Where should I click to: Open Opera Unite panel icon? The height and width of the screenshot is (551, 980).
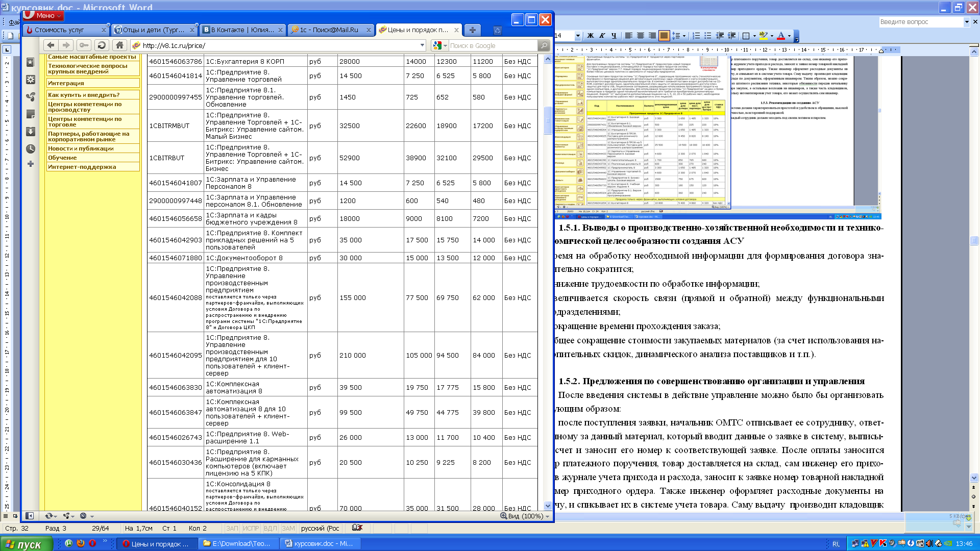pos(31,97)
